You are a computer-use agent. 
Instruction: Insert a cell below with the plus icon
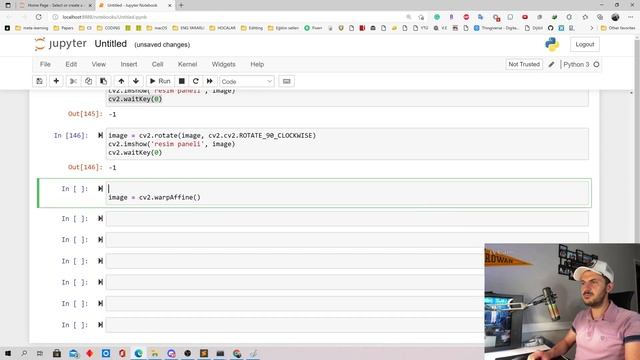(x=56, y=81)
